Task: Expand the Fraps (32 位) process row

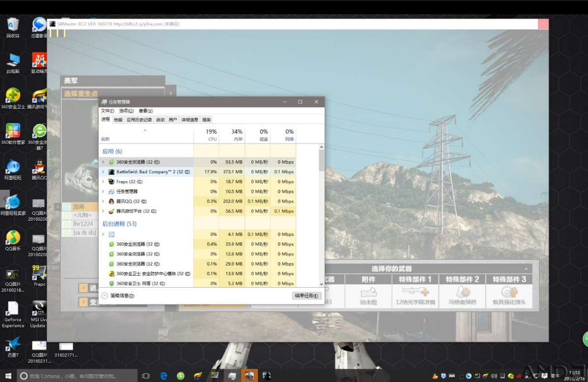Action: [103, 181]
